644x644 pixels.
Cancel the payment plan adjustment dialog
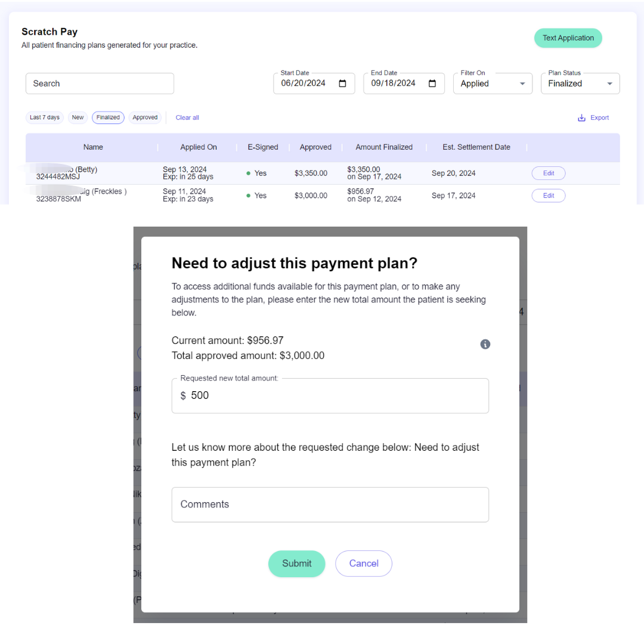tap(364, 563)
